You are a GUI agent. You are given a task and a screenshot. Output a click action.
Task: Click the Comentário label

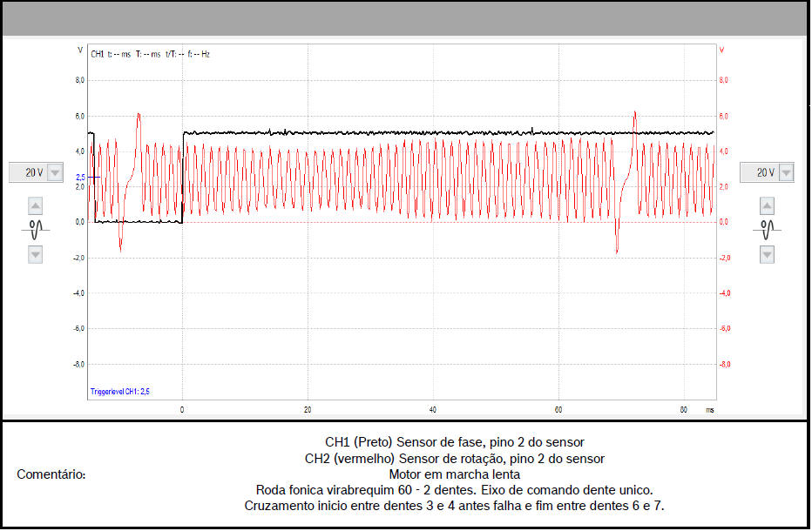51,474
